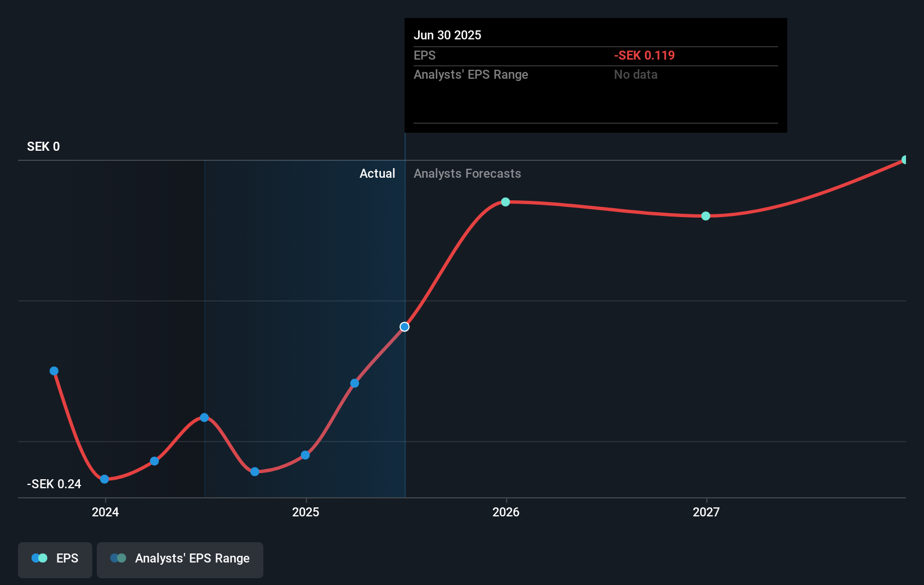Viewport: 924px width, 585px height.
Task: Click the teal 2026 forecast data point
Action: (x=505, y=201)
